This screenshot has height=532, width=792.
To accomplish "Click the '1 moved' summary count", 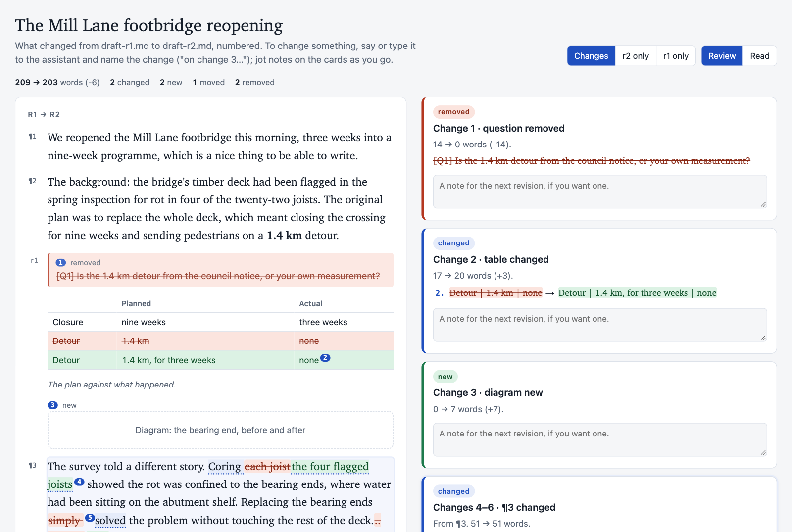I will pos(209,82).
